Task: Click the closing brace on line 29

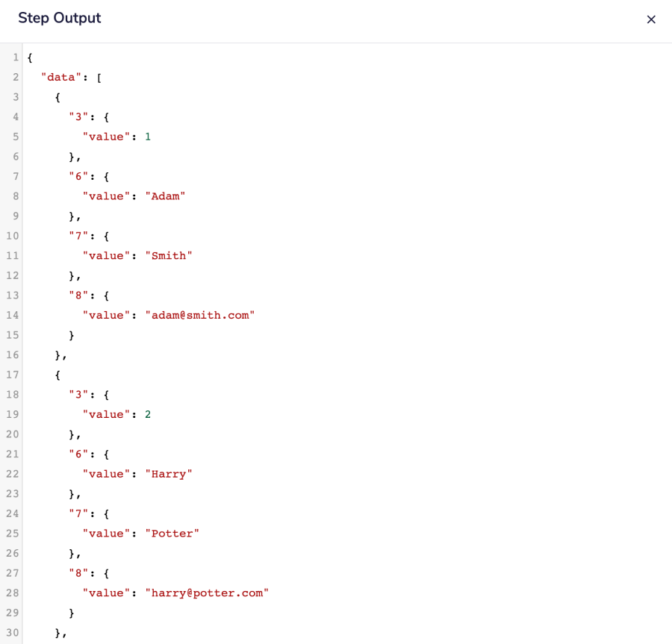Action: tap(72, 613)
